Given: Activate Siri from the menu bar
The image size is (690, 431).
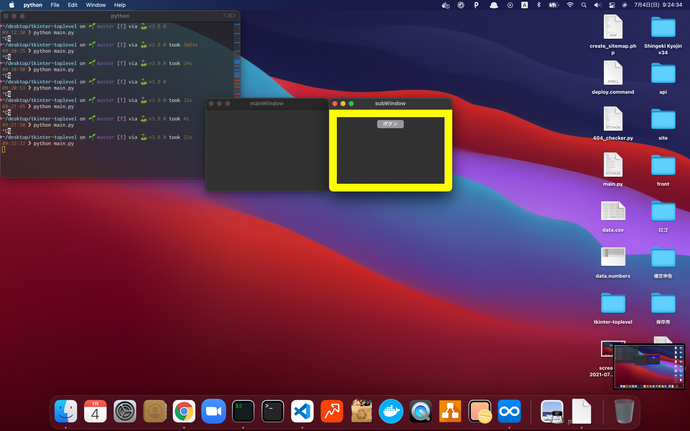Looking at the screenshot, I should click(x=624, y=5).
